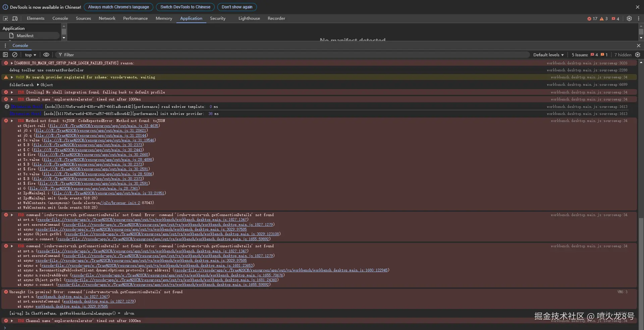
Task: Switch to the Lighthouse tab
Action: [249, 18]
